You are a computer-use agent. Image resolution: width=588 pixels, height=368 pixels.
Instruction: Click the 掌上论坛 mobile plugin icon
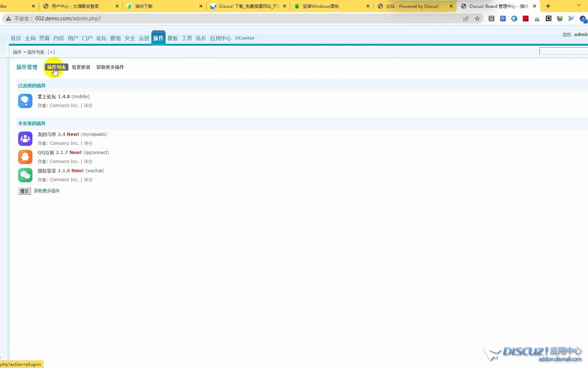(x=25, y=101)
